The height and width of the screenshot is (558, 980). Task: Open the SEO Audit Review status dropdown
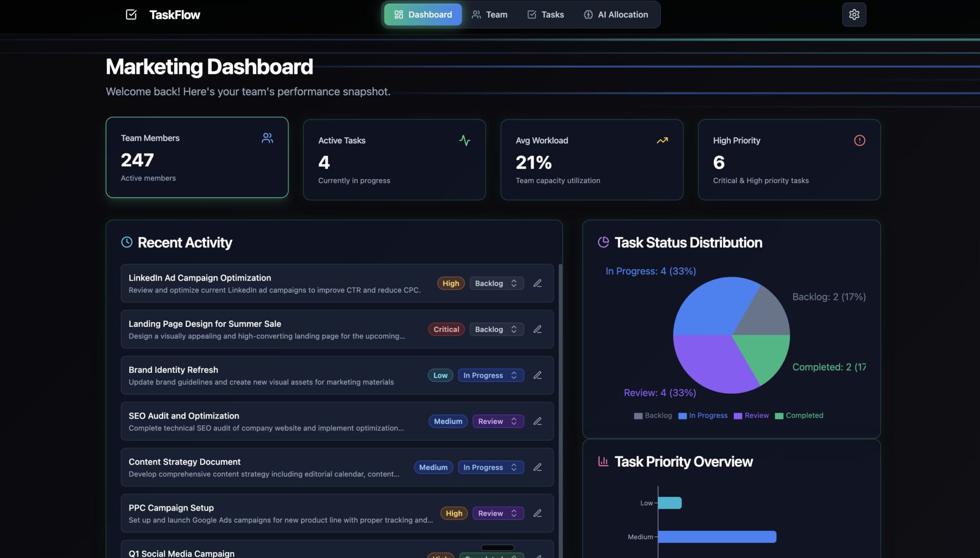(498, 421)
